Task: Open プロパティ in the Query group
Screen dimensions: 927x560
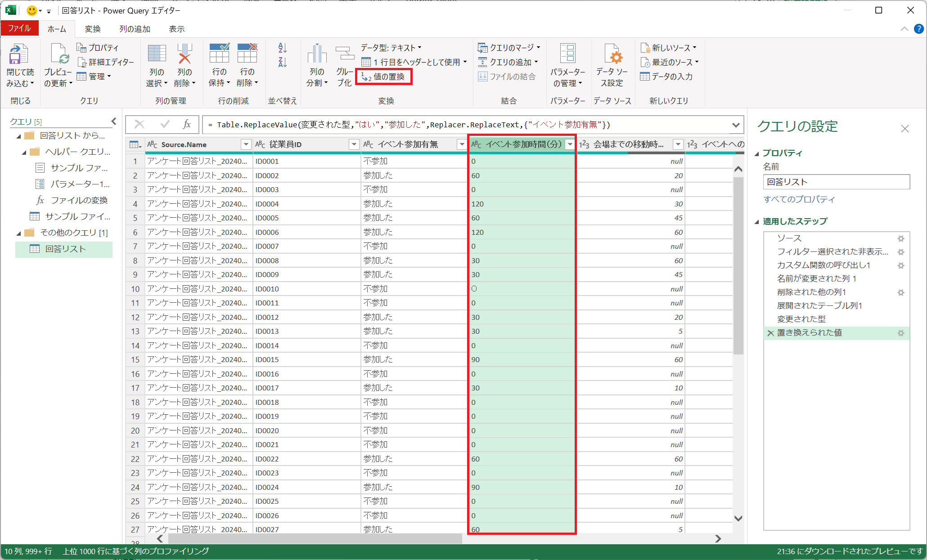Action: (98, 48)
